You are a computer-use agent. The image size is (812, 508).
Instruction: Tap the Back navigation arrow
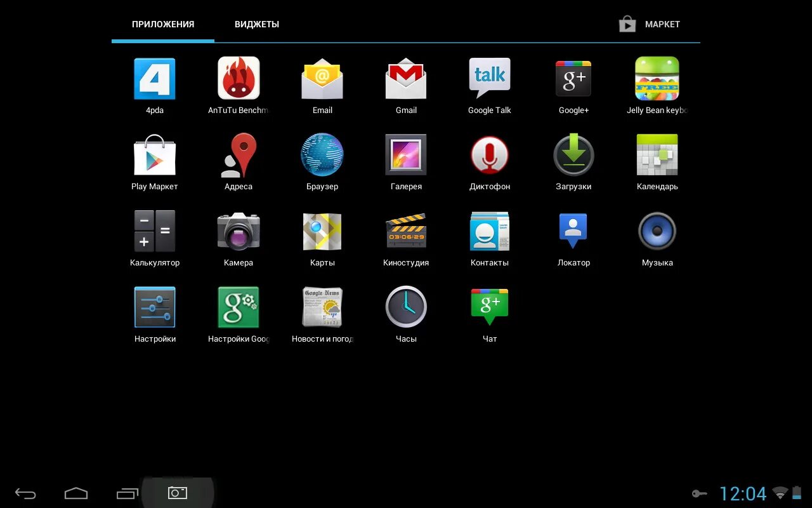(25, 493)
